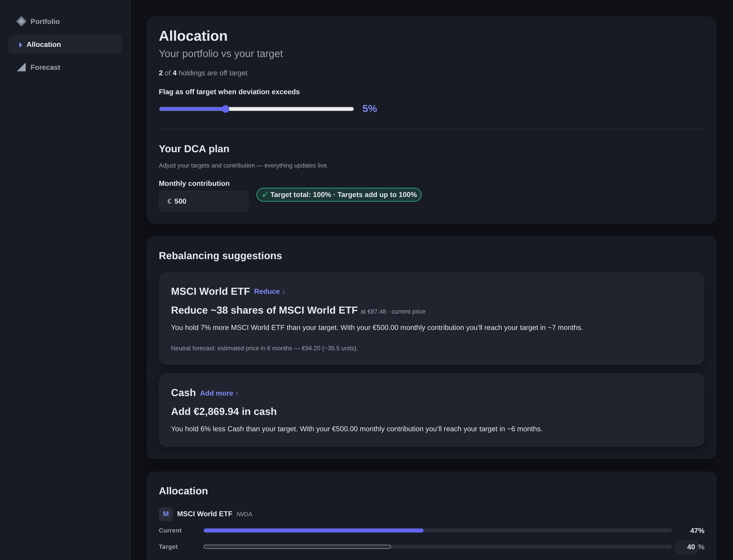Click the Allocation half-circle icon in sidebar
This screenshot has width=733, height=560.
click(x=20, y=45)
